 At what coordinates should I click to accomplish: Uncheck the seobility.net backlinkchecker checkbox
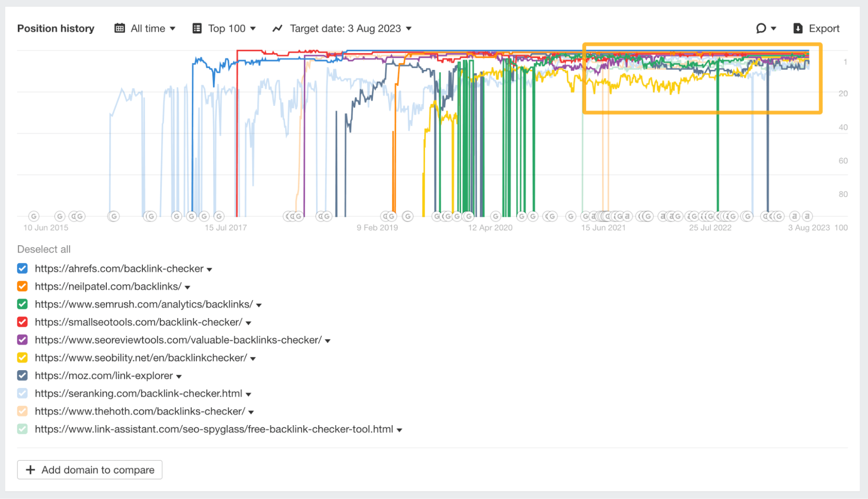[x=22, y=358]
